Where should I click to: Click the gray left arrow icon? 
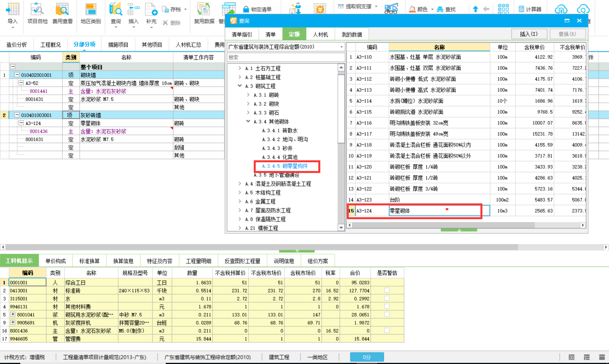486,9
